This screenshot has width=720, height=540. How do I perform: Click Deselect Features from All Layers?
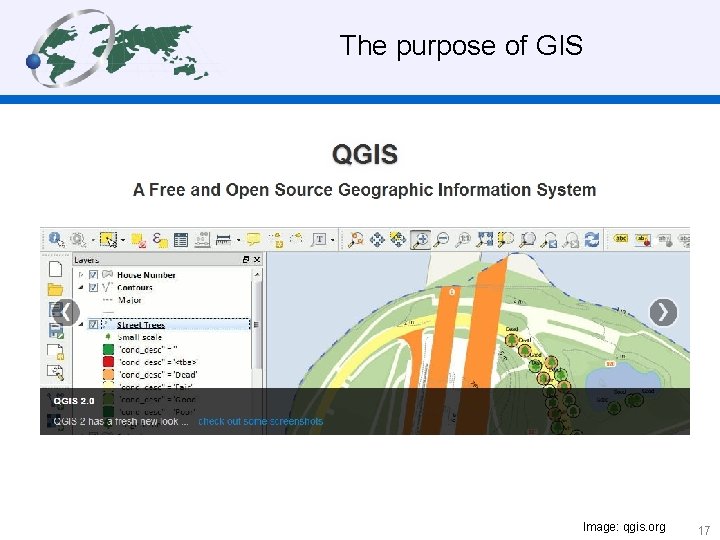point(139,240)
